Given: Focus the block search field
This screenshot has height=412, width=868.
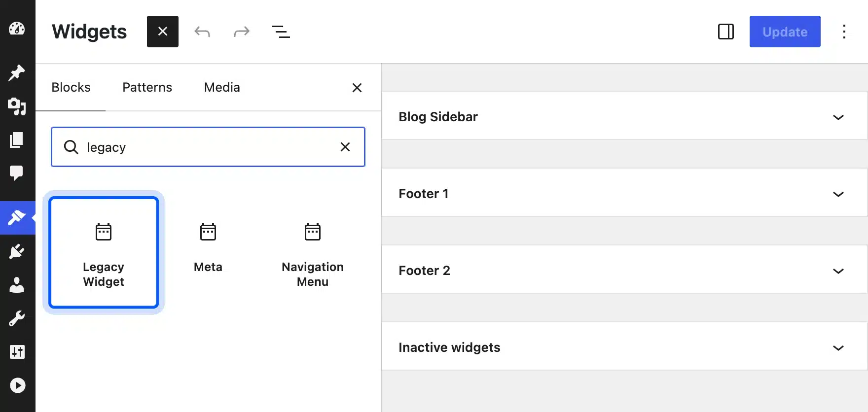Looking at the screenshot, I should pyautogui.click(x=208, y=147).
